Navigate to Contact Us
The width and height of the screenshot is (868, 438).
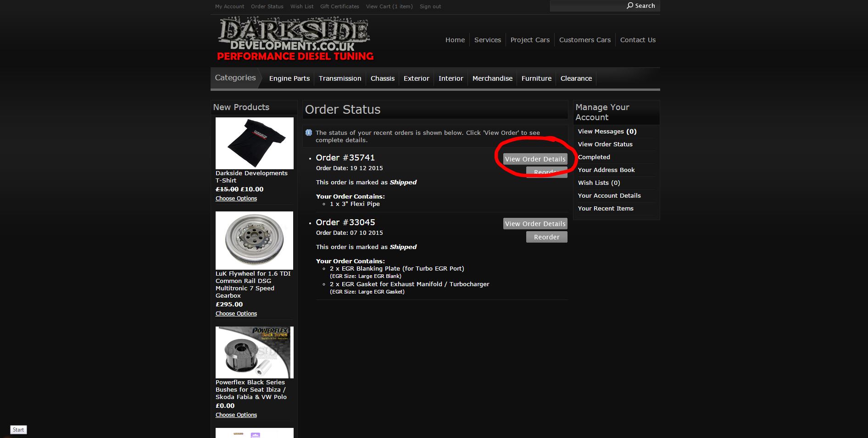point(638,39)
